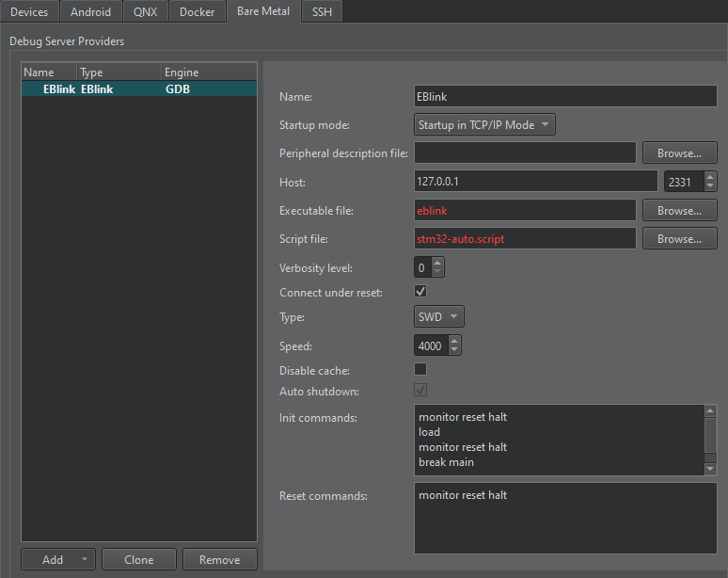
Task: Clone the selected EBlink provider
Action: tap(139, 560)
